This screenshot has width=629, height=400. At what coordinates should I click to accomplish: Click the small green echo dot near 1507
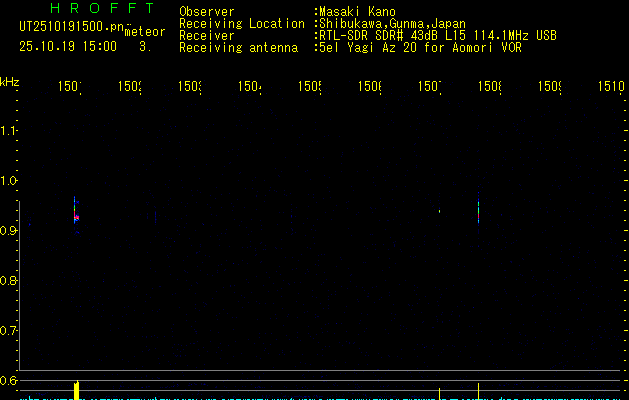[440, 211]
